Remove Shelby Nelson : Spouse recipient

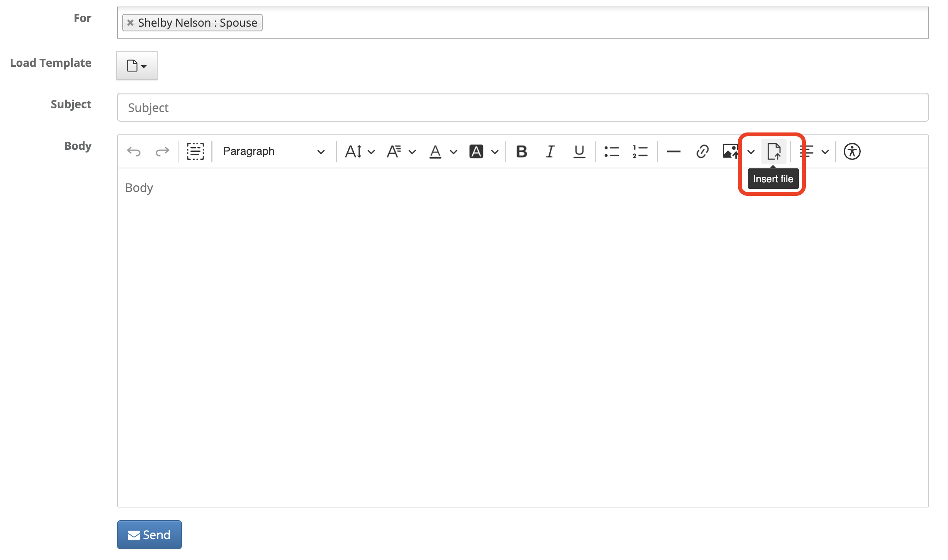click(x=130, y=23)
